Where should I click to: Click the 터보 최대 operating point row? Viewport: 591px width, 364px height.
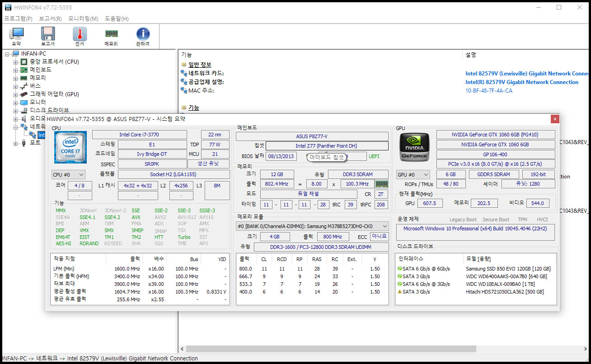(x=140, y=284)
